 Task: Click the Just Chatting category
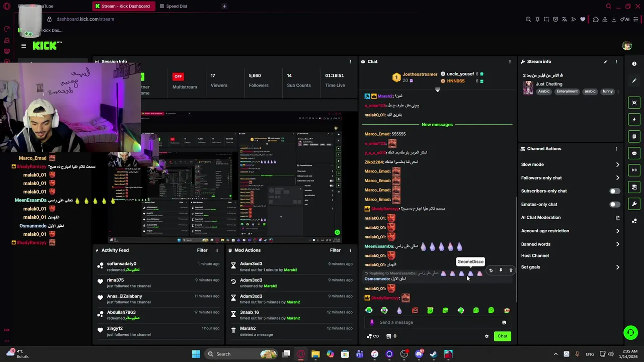tap(549, 84)
